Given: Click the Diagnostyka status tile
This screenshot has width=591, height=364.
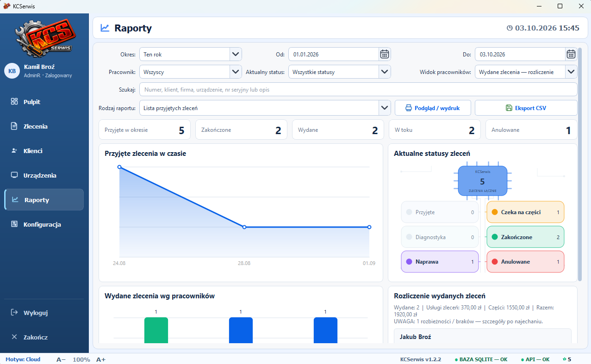Looking at the screenshot, I should pyautogui.click(x=440, y=237).
